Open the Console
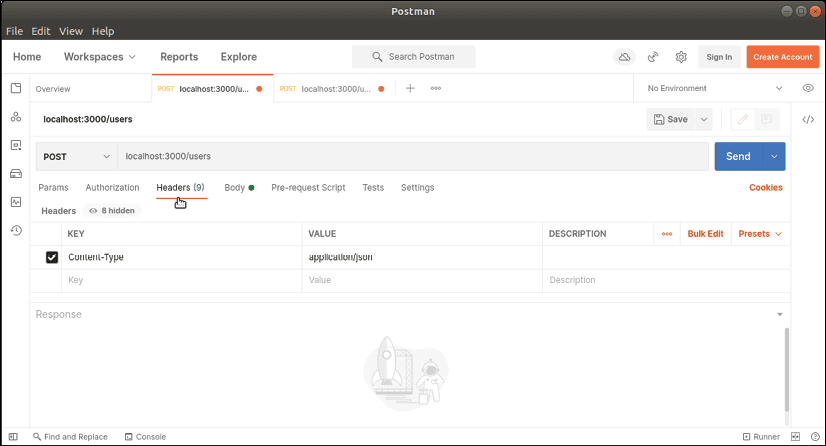This screenshot has height=446, width=826. [145, 437]
